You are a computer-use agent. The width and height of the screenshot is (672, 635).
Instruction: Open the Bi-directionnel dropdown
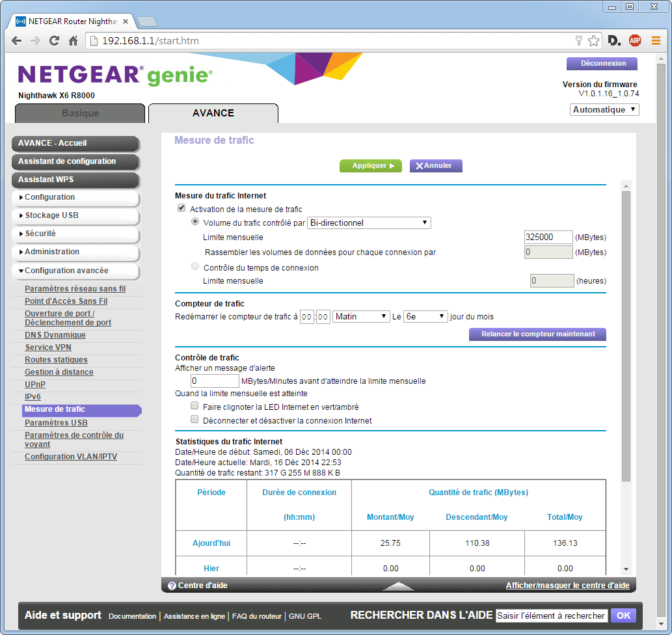[x=369, y=223]
